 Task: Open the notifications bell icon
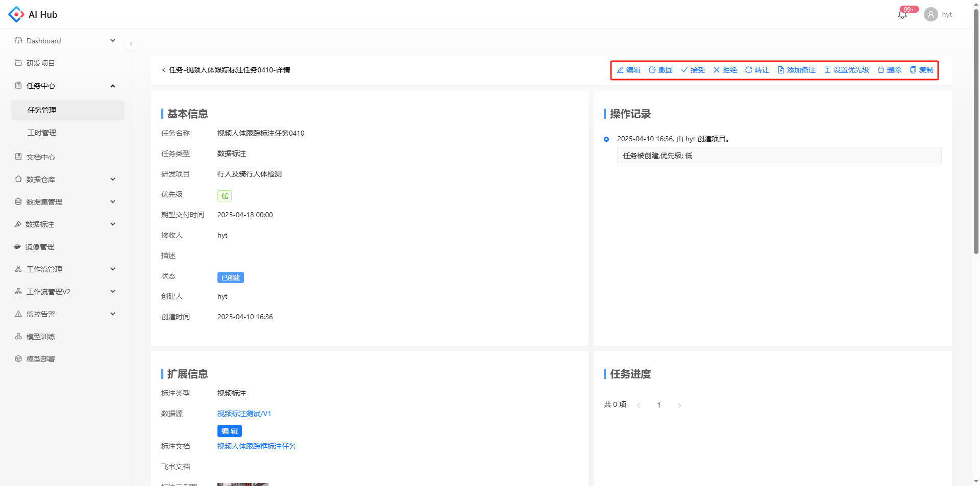[902, 15]
